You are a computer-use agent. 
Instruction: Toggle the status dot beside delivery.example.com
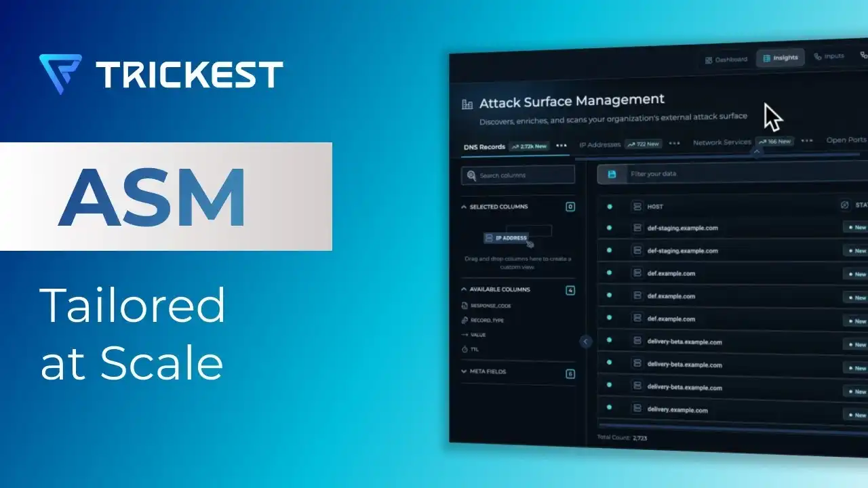pos(609,407)
